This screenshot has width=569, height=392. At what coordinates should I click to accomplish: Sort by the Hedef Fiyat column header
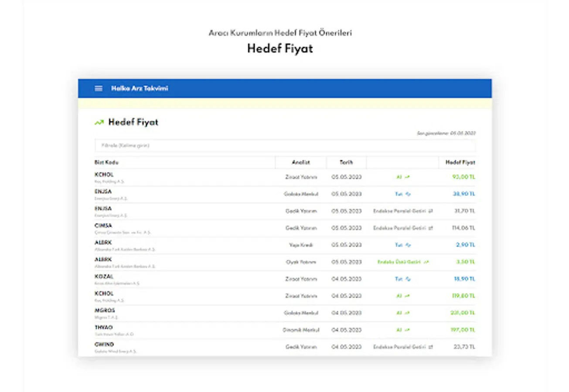[x=460, y=162]
